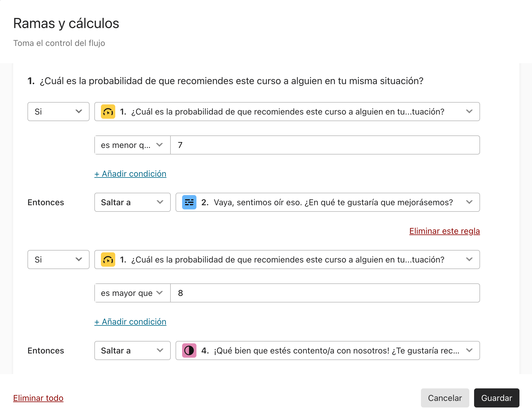Click the first 'Entonces' label
Image resolution: width=532 pixels, height=420 pixels.
[x=46, y=202]
